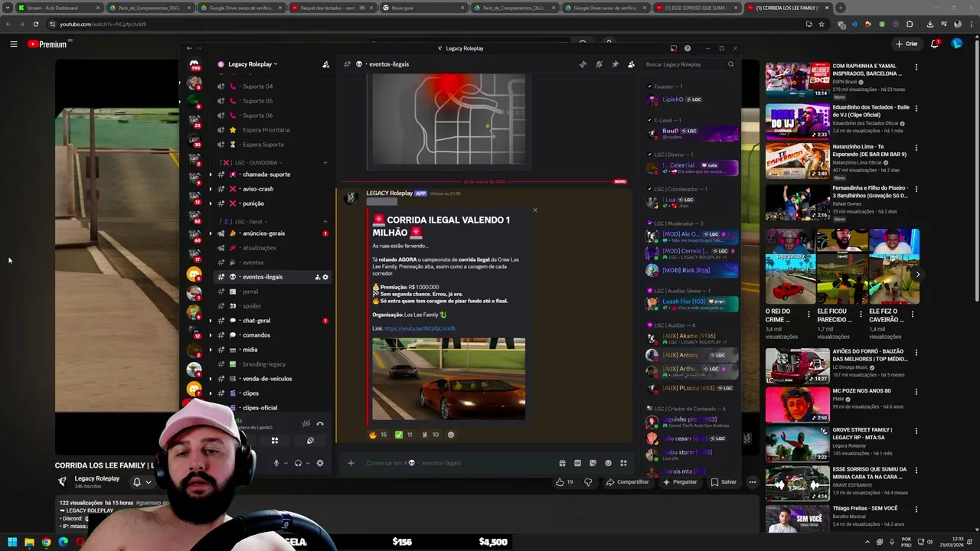Open youtu.be link in Discord embed
980x551 pixels.
(x=420, y=328)
